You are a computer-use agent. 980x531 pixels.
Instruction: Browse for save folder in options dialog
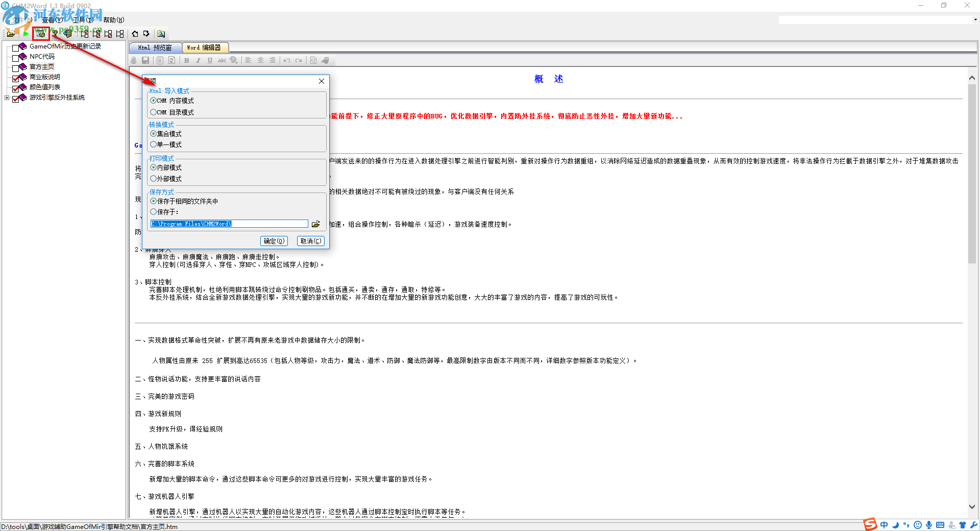click(316, 224)
